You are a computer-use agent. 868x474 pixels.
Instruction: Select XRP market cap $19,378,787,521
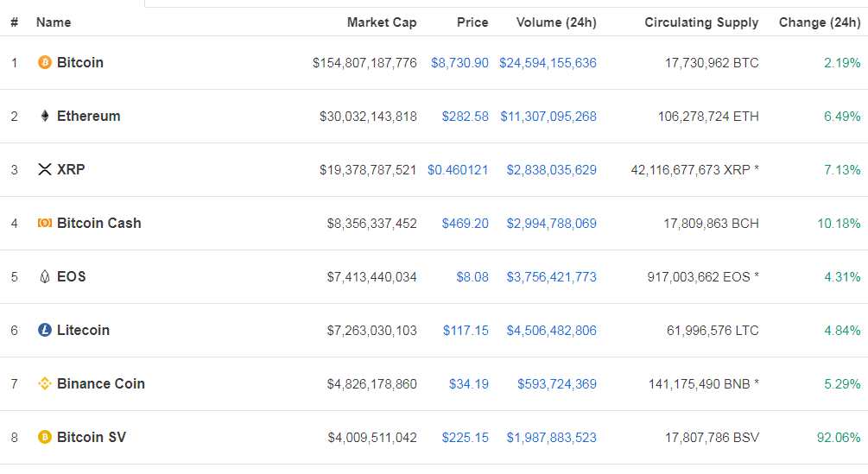(368, 170)
